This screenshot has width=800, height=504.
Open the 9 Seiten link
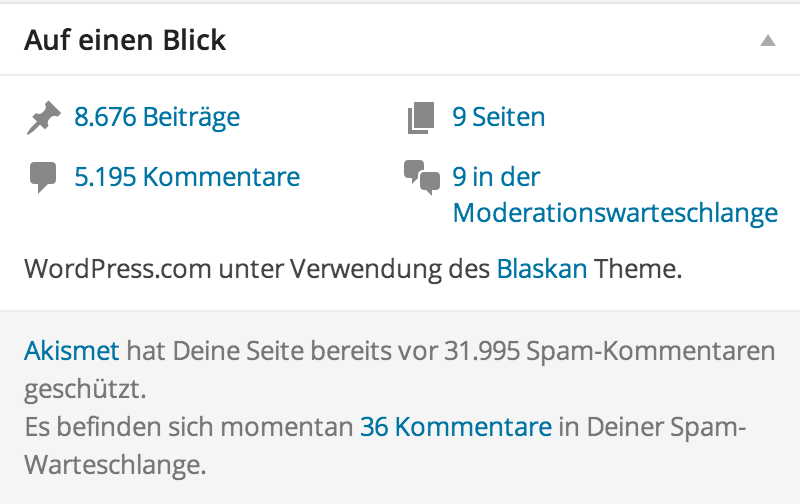pos(499,117)
